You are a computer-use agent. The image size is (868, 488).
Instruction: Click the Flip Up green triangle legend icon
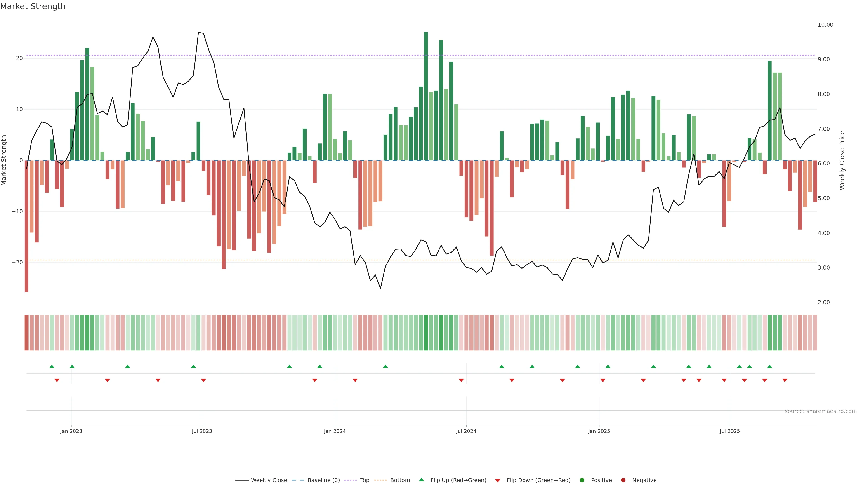pyautogui.click(x=421, y=480)
